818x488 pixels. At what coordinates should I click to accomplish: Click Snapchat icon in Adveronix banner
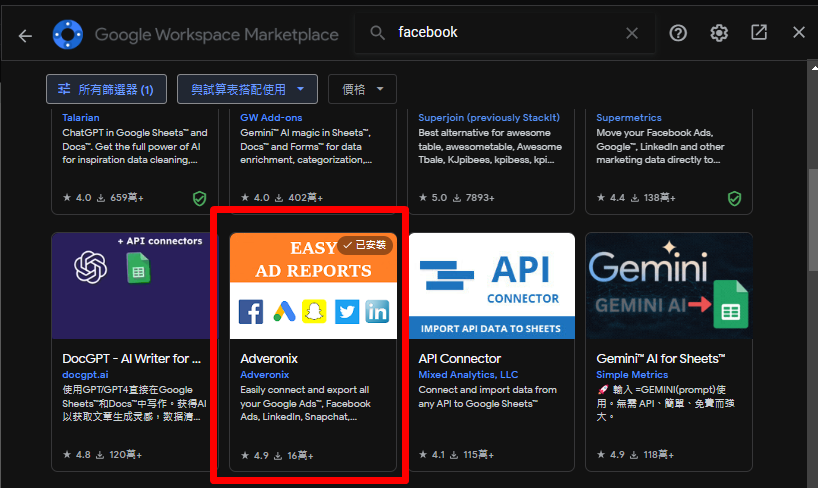pos(314,312)
